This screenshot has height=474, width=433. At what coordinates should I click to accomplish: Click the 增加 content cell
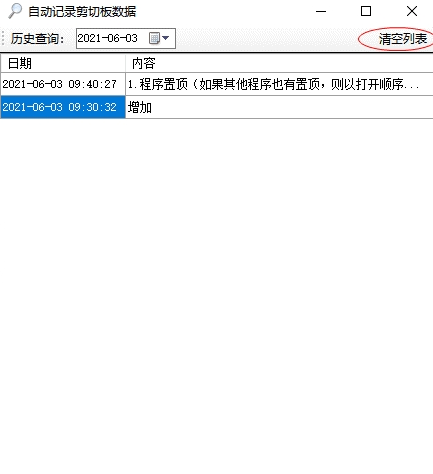[x=279, y=107]
